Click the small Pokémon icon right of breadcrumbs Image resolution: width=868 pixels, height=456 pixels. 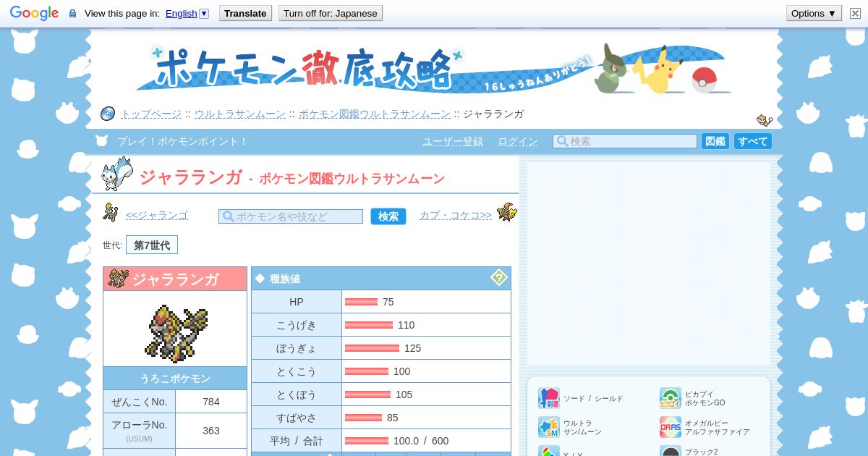pos(765,119)
